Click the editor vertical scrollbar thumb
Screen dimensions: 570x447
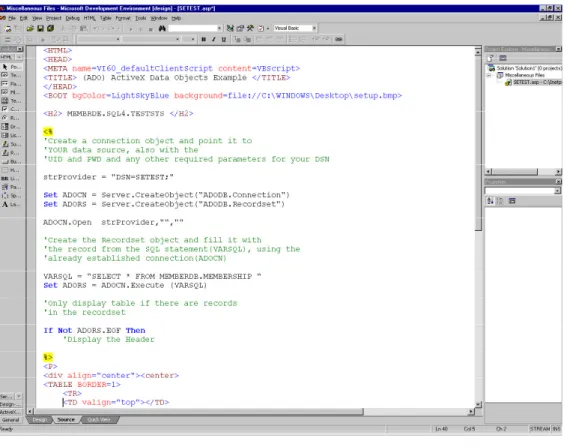479,144
